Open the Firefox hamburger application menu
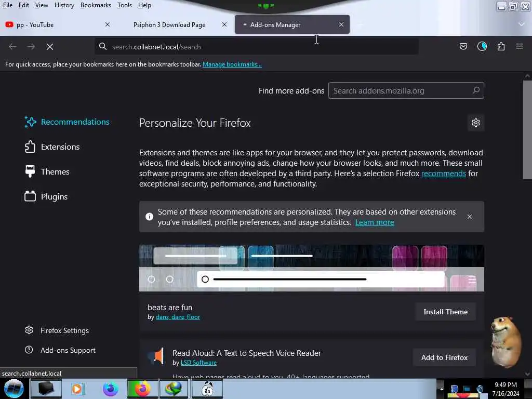The image size is (532, 399). coord(520,46)
